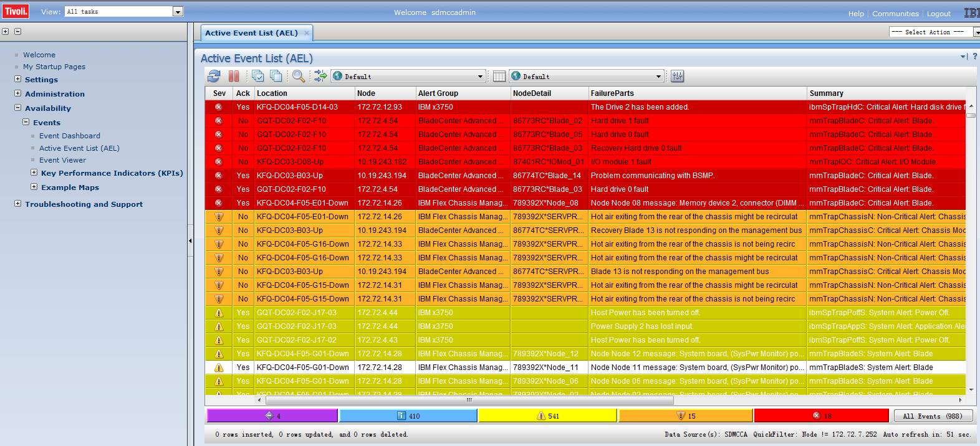Collapse the left navigation pane arrow

[x=190, y=240]
